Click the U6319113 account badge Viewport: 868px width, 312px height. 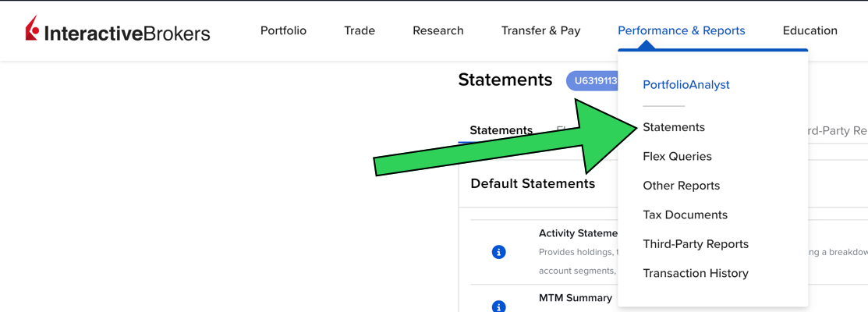point(592,81)
